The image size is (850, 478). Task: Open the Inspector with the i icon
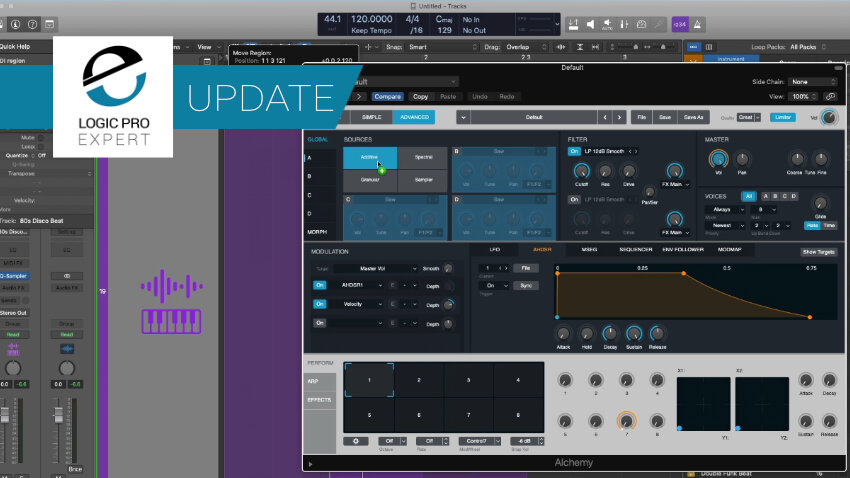coord(15,24)
